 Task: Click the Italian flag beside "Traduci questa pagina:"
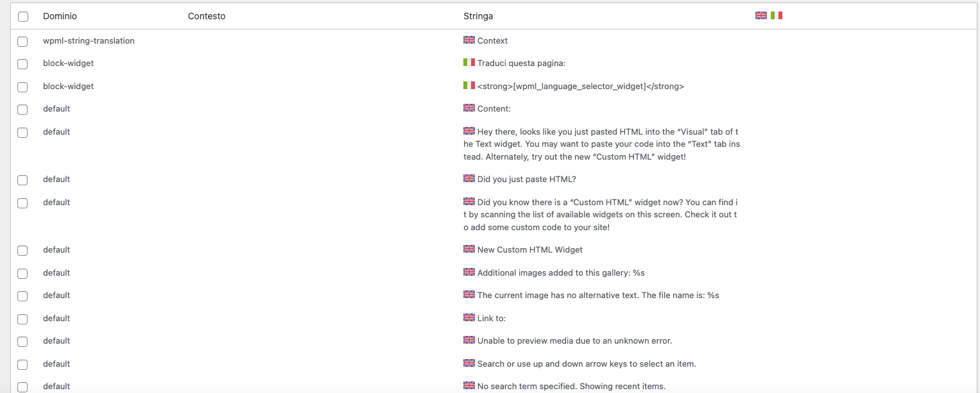pos(469,63)
